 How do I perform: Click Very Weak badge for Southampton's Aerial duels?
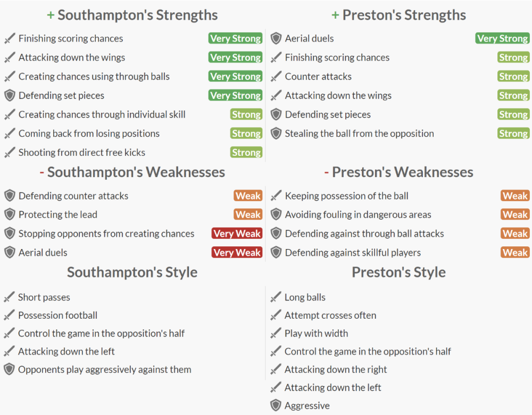pyautogui.click(x=237, y=253)
